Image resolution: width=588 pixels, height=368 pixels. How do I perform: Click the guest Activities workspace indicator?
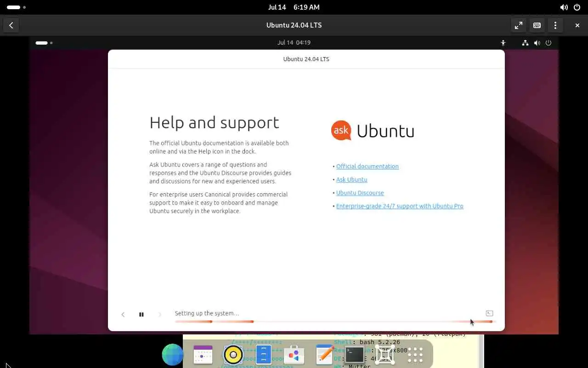[45, 43]
